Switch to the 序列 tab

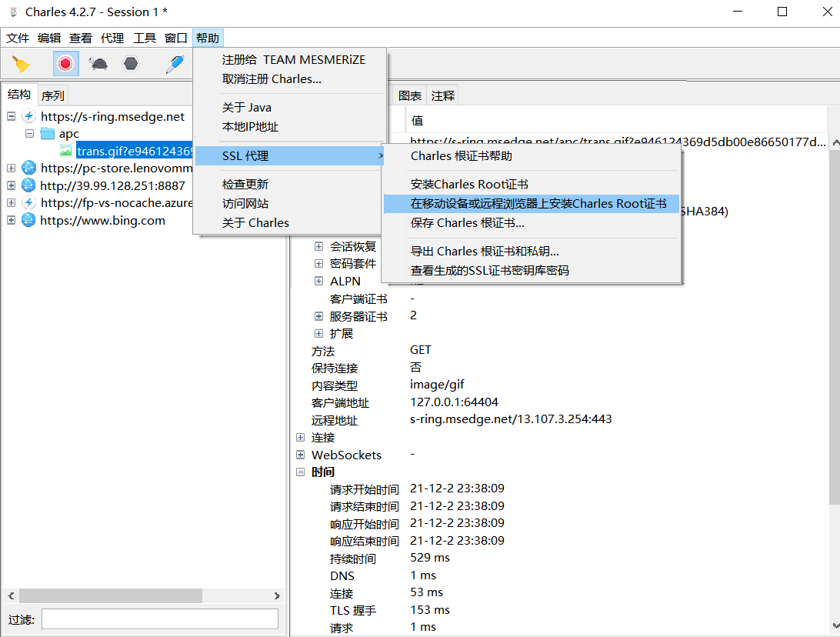52,96
